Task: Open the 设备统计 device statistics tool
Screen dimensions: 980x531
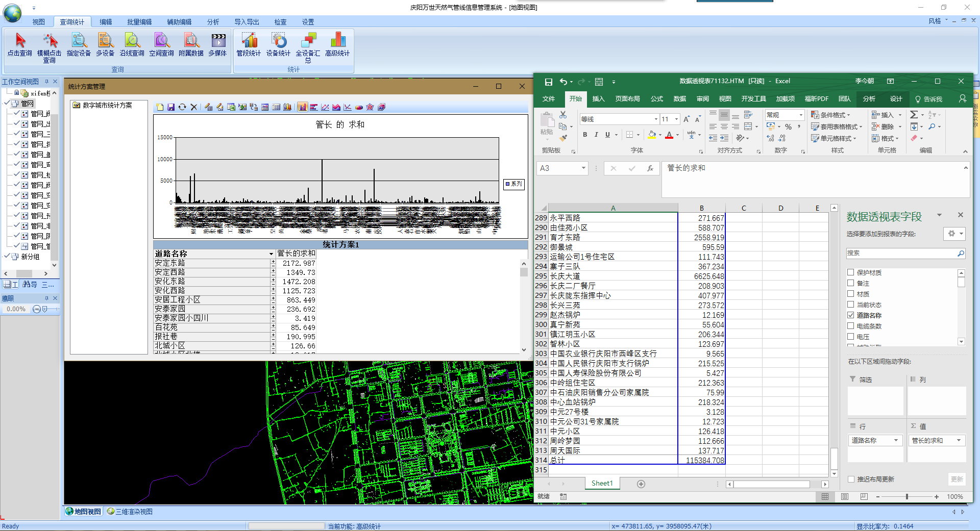Action: (x=278, y=44)
